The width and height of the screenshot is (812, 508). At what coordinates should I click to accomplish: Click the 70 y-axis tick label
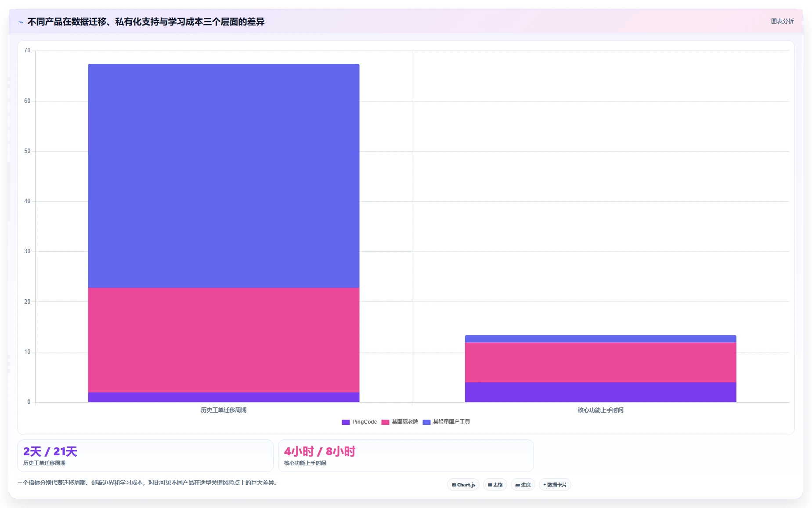point(27,51)
